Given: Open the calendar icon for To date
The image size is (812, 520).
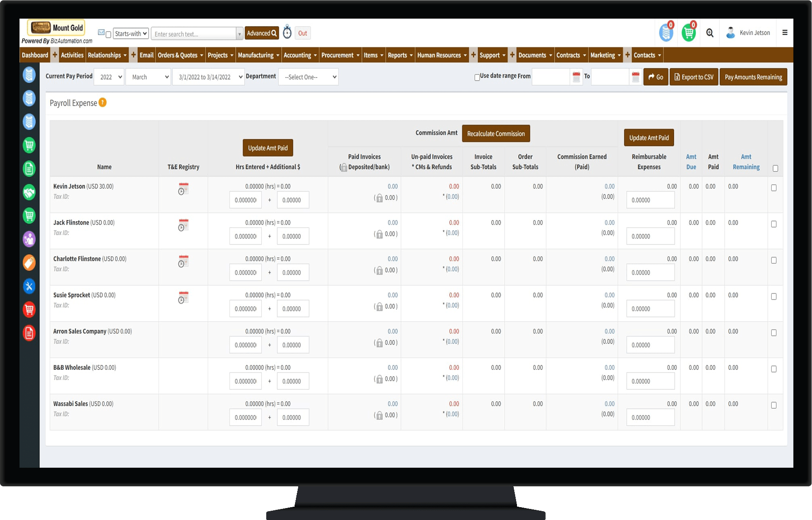Looking at the screenshot, I should click(x=636, y=77).
